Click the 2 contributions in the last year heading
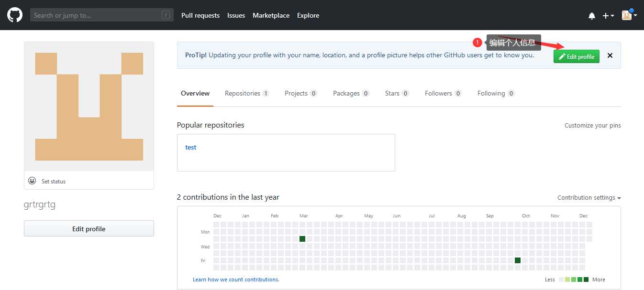Screen dimensions: 644x290 (x=228, y=197)
